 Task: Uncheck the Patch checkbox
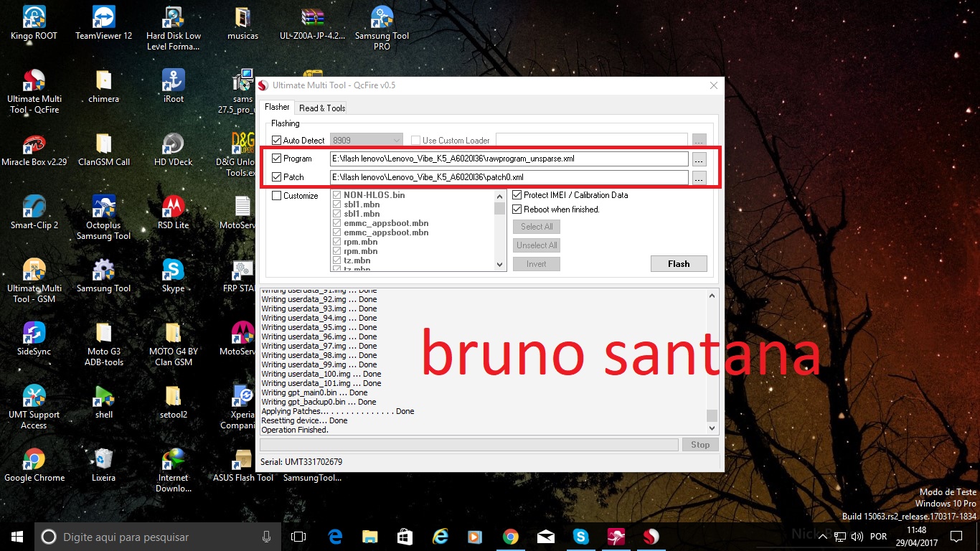[276, 176]
